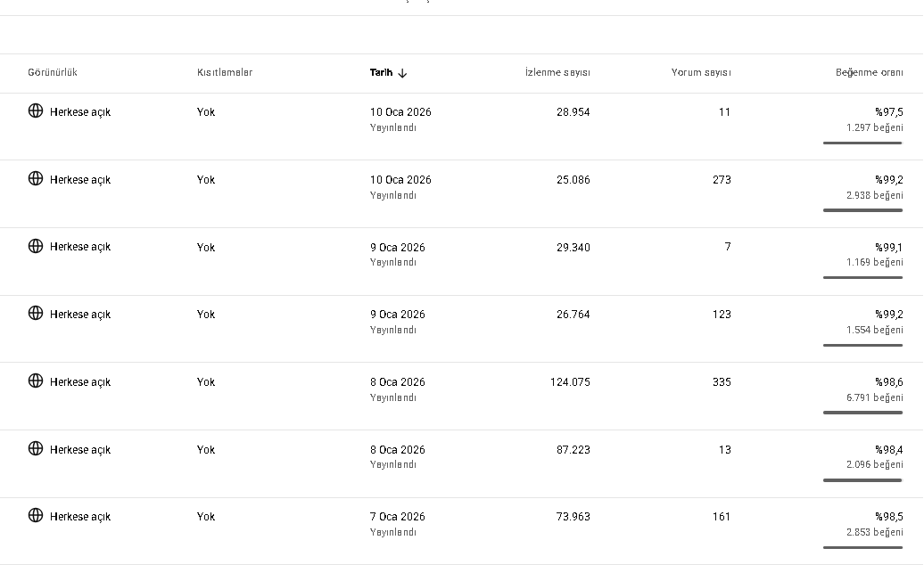Click globe icon of video with 124.075 views
Viewport: 924px width, 573px height.
pos(36,381)
